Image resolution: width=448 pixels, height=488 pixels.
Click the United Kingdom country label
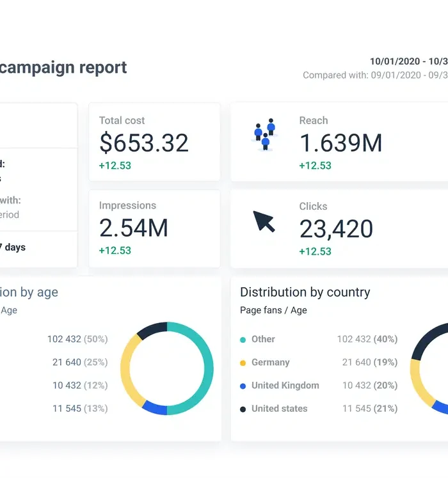click(x=285, y=386)
